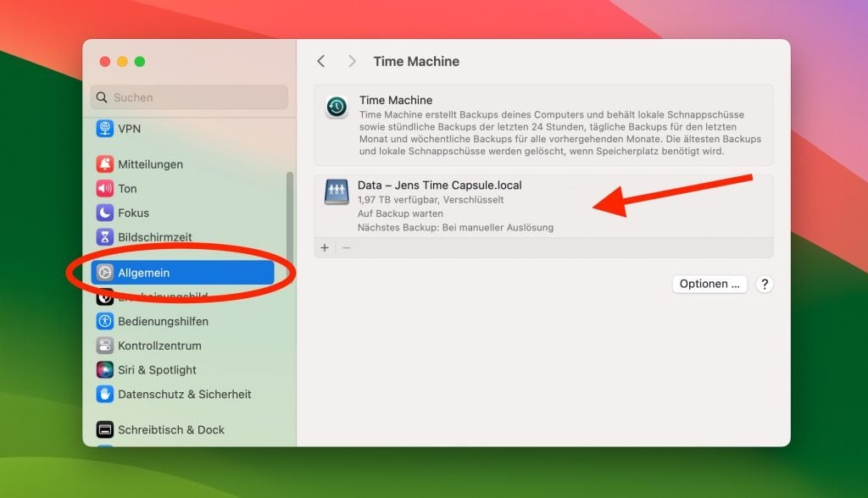Click the Ton speaker icon
Image resolution: width=868 pixels, height=498 pixels.
click(104, 188)
